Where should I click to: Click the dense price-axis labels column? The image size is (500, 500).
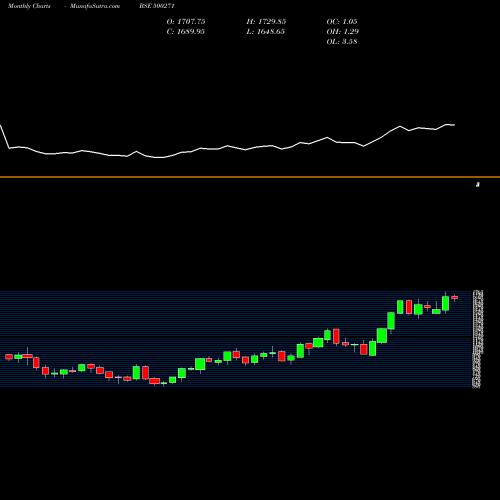tap(477, 339)
